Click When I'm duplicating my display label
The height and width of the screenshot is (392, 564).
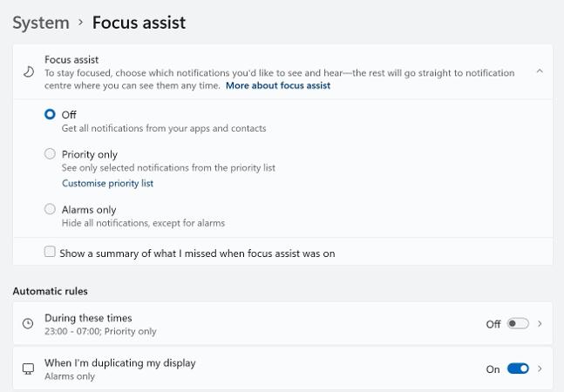(x=120, y=363)
